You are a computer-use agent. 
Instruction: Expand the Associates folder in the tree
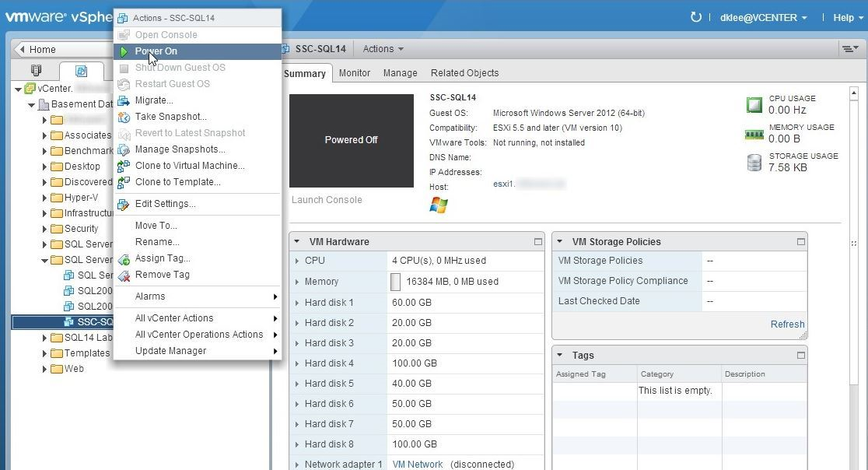click(44, 135)
